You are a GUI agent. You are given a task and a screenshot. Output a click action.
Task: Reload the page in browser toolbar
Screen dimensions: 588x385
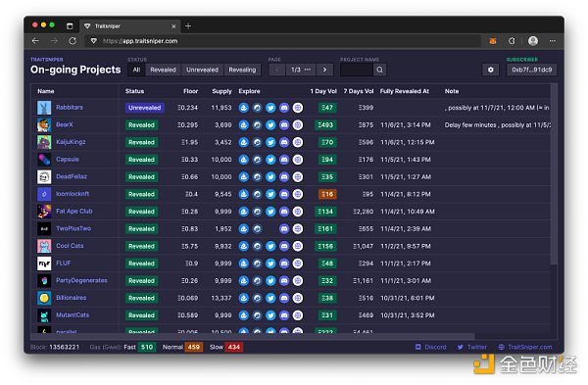73,41
